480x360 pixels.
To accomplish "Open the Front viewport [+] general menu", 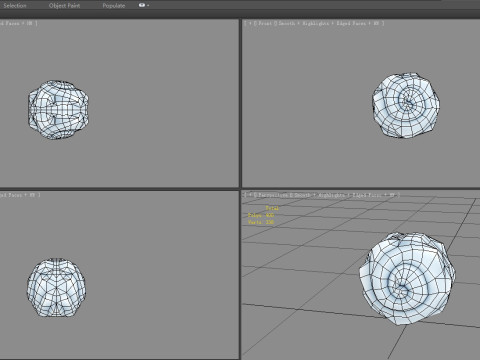I will [x=250, y=23].
